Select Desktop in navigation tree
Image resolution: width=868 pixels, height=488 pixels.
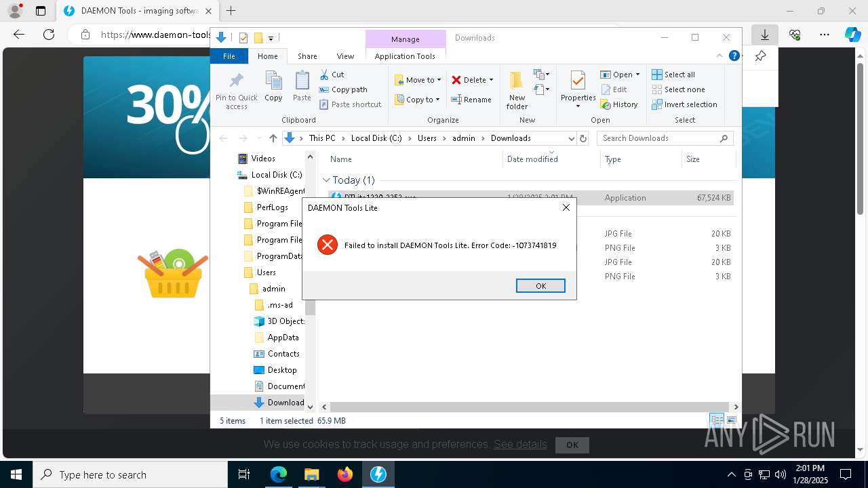pos(275,370)
